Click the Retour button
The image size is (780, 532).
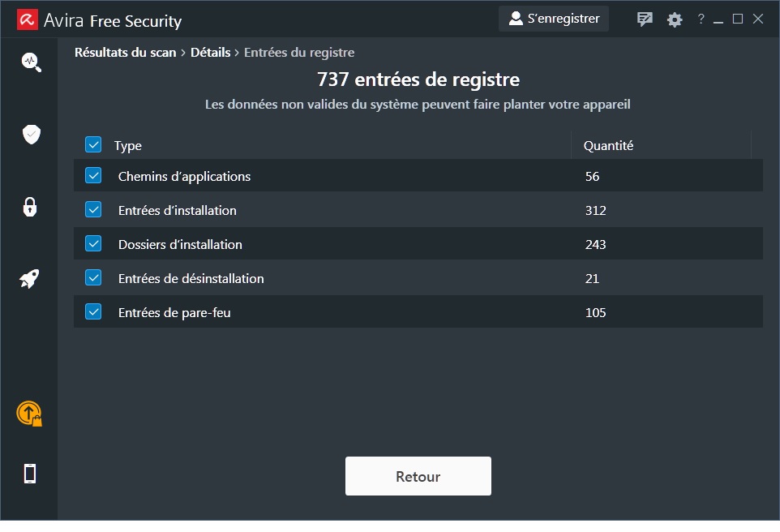(418, 476)
